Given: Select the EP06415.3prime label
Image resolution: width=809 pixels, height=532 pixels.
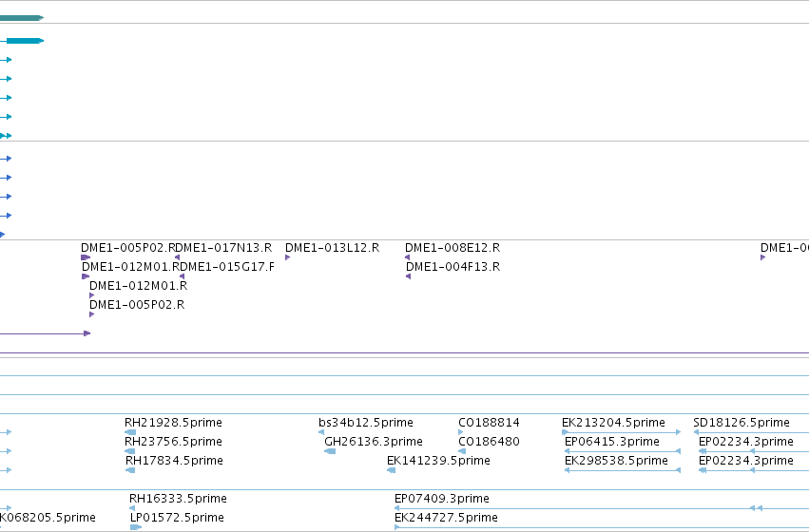Looking at the screenshot, I should click(612, 442).
